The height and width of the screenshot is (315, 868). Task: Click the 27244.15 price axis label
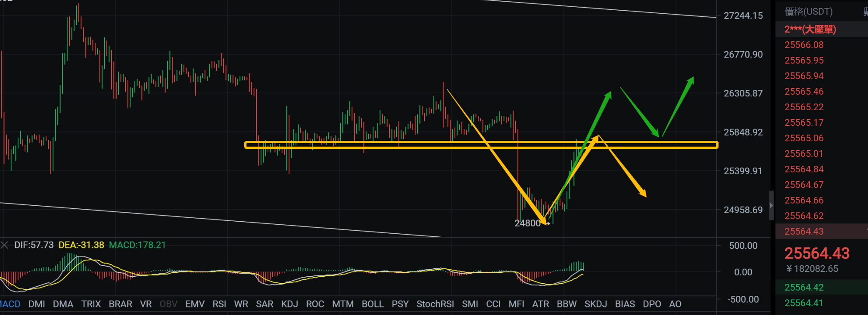(x=743, y=16)
